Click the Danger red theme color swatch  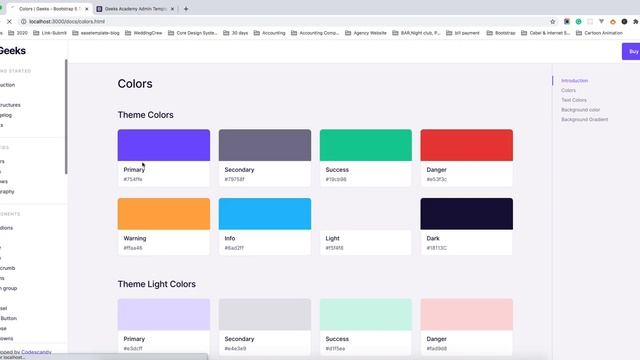467,145
